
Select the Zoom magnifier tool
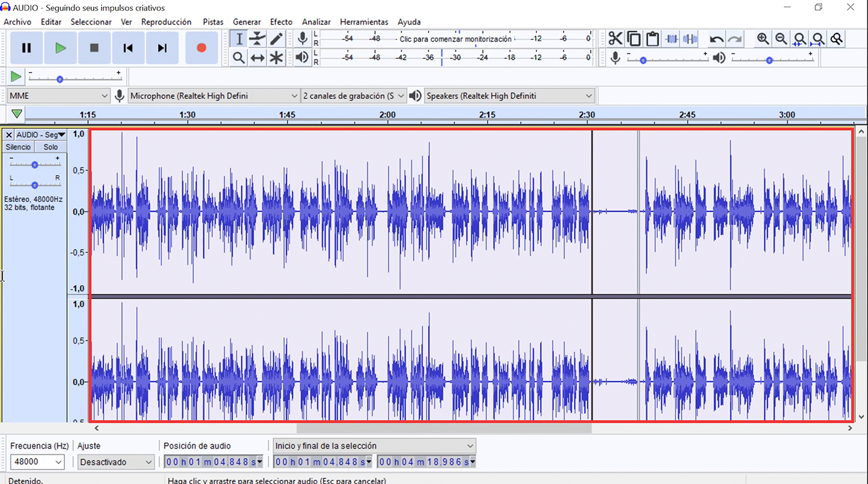click(x=239, y=58)
